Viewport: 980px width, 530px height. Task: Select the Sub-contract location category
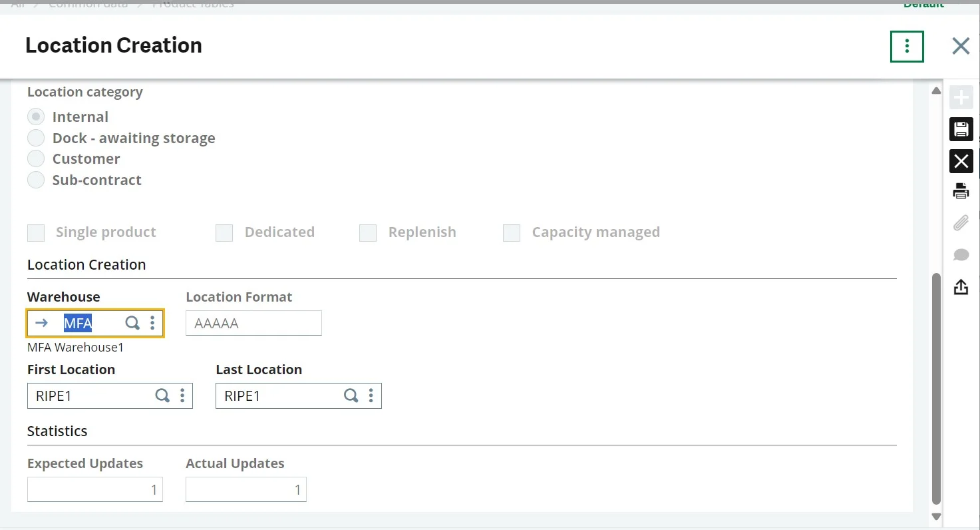pos(36,180)
